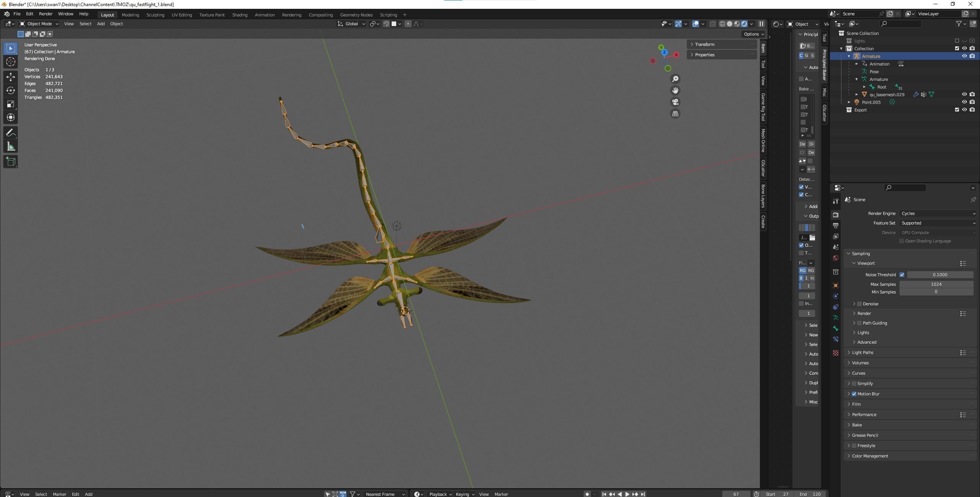Open the Bone Layers sidebar tab
This screenshot has width=980, height=497.
pyautogui.click(x=763, y=196)
